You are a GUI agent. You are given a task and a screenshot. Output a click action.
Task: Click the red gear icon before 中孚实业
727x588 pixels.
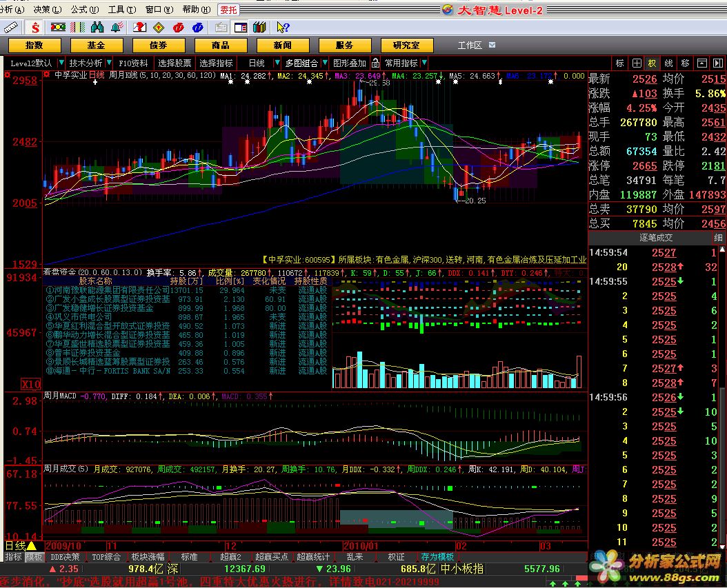pyautogui.click(x=47, y=74)
